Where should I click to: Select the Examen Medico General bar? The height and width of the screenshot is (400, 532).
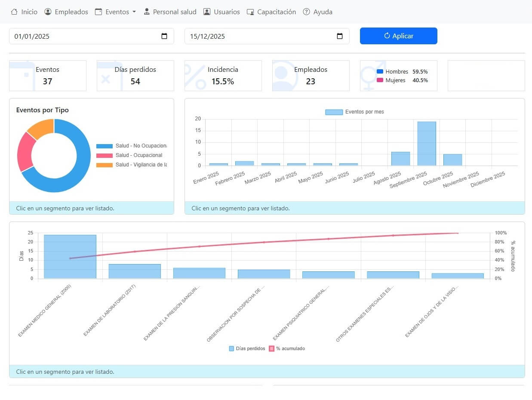[70, 256]
